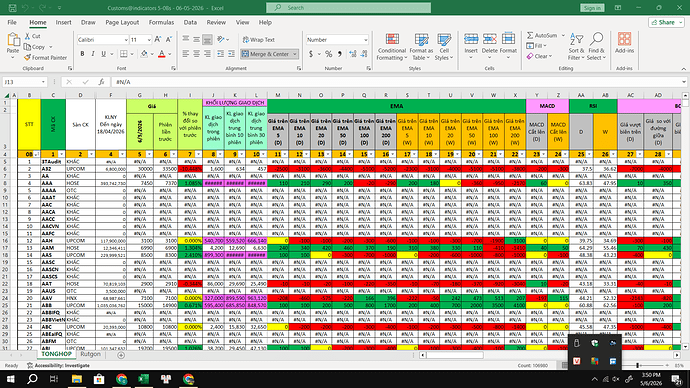Click the Share button
This screenshot has height=388, width=690.
pyautogui.click(x=666, y=22)
